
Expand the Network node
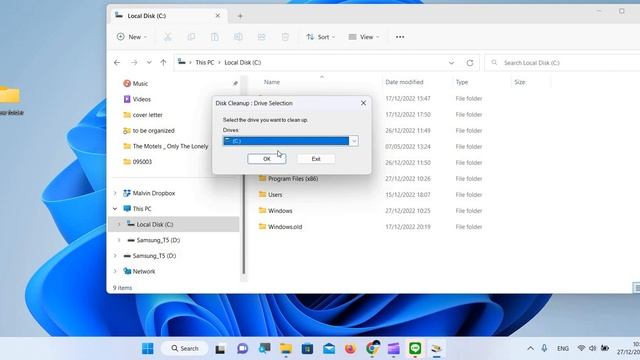coord(115,271)
